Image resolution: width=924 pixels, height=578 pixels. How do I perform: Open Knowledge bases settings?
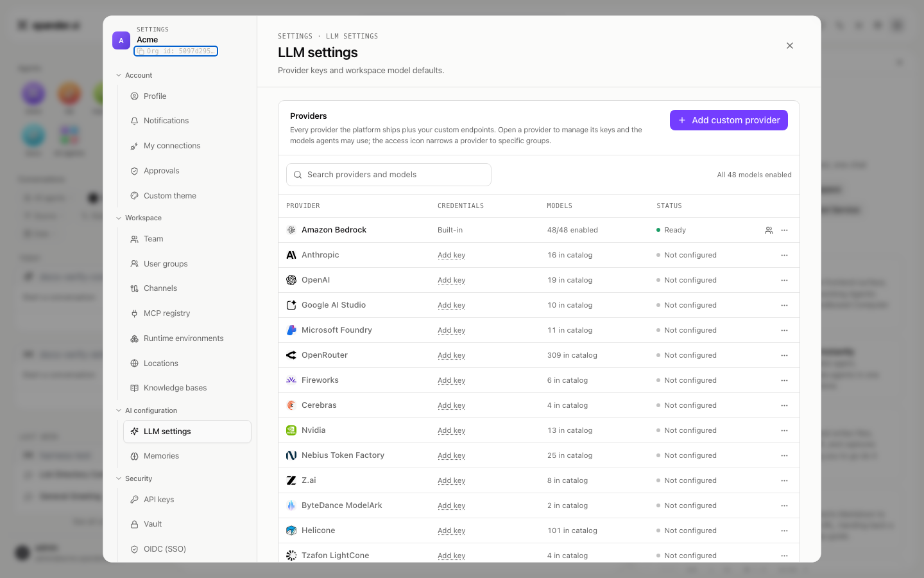tap(187, 388)
